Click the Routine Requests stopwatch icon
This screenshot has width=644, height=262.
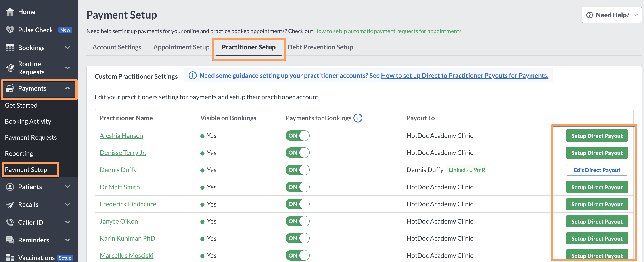[x=10, y=68]
